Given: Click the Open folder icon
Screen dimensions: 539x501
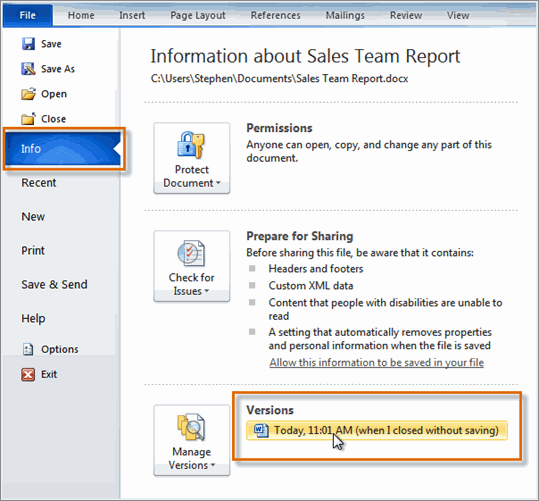Looking at the screenshot, I should (x=28, y=94).
